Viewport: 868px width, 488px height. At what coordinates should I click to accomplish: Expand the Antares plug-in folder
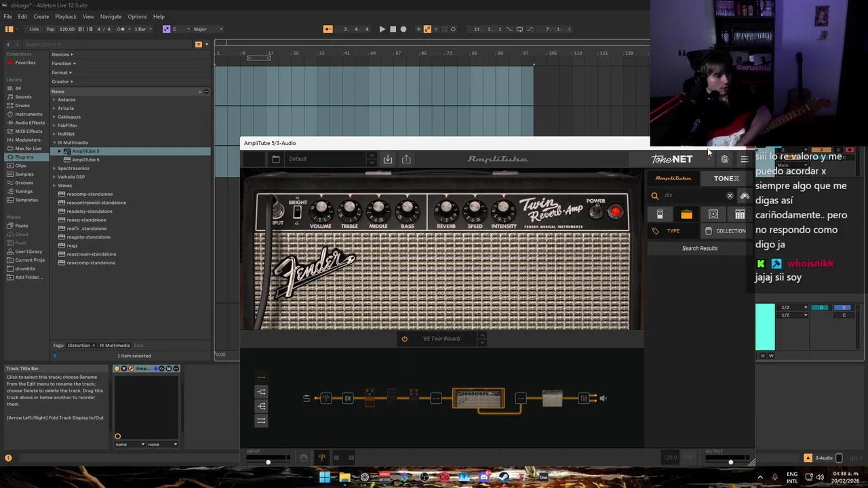tap(54, 100)
